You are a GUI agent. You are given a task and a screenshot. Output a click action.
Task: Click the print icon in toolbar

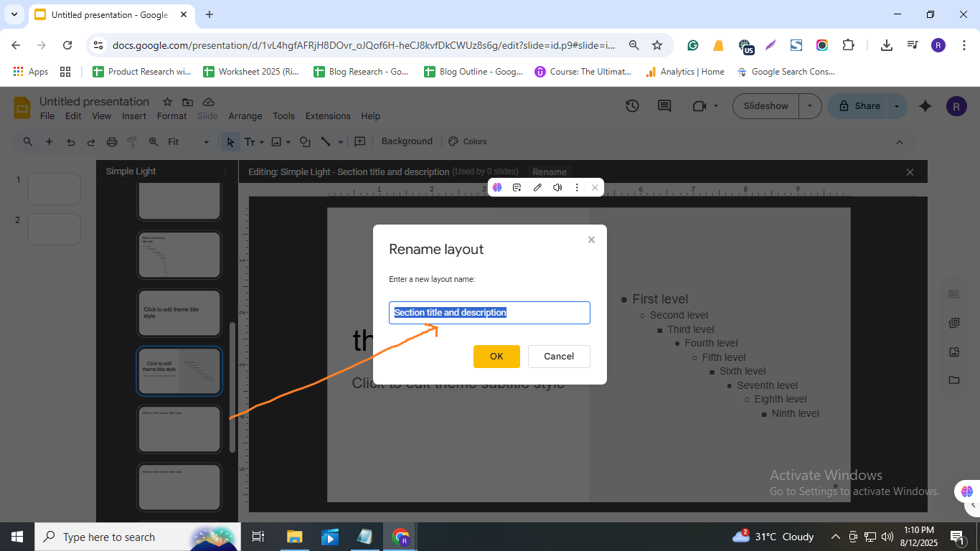click(112, 142)
